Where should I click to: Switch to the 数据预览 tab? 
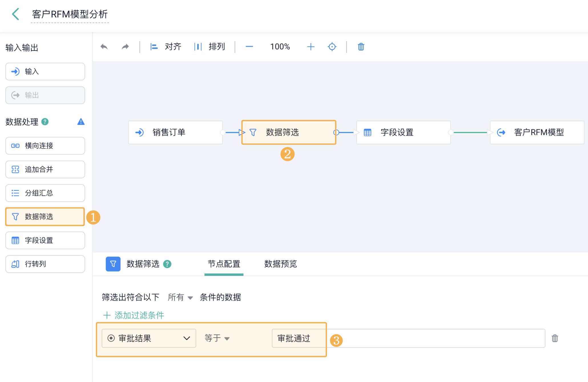click(x=280, y=264)
